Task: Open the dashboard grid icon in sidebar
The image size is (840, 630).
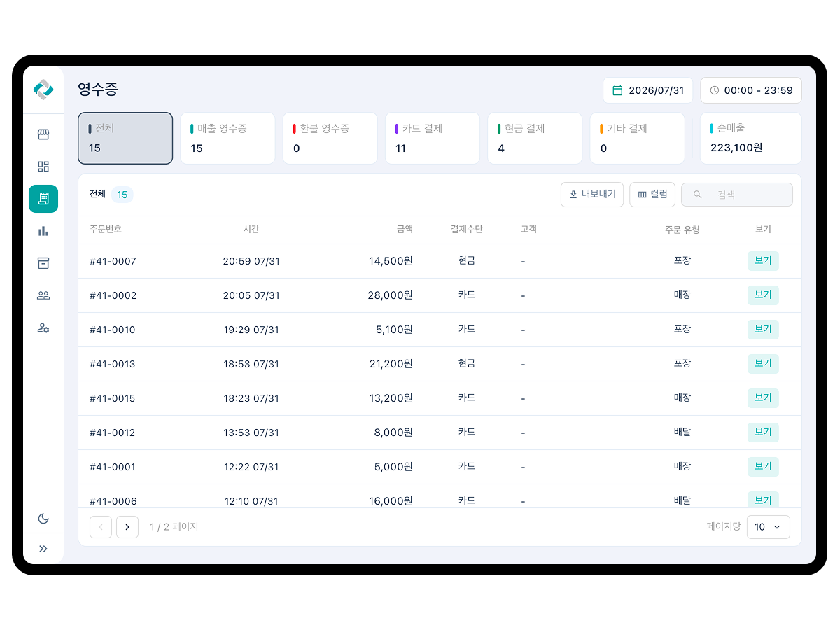Action: (x=43, y=167)
